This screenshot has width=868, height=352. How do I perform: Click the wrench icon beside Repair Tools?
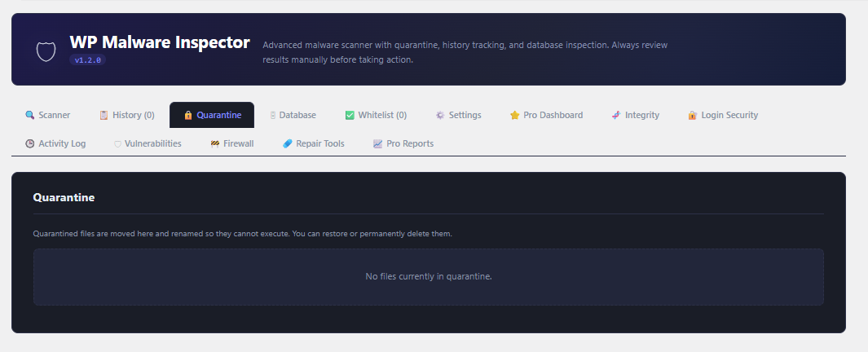(287, 143)
